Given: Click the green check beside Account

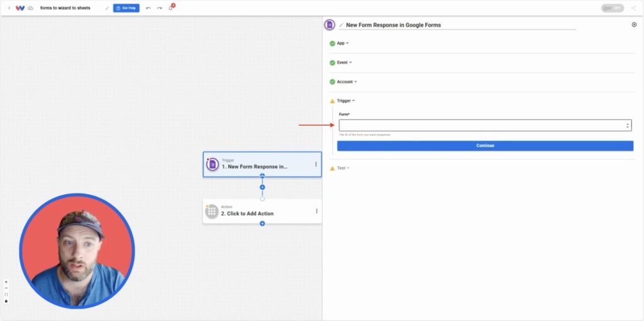Looking at the screenshot, I should pyautogui.click(x=332, y=82).
